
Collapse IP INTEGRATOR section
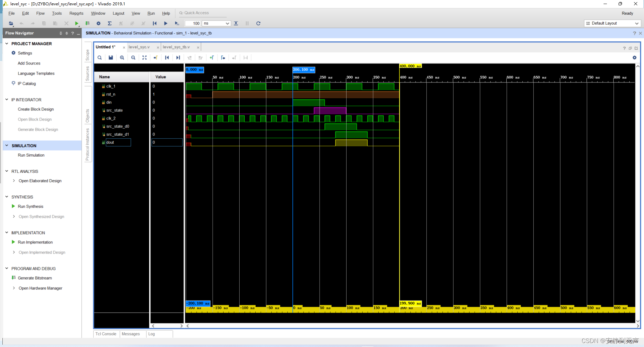pos(7,100)
